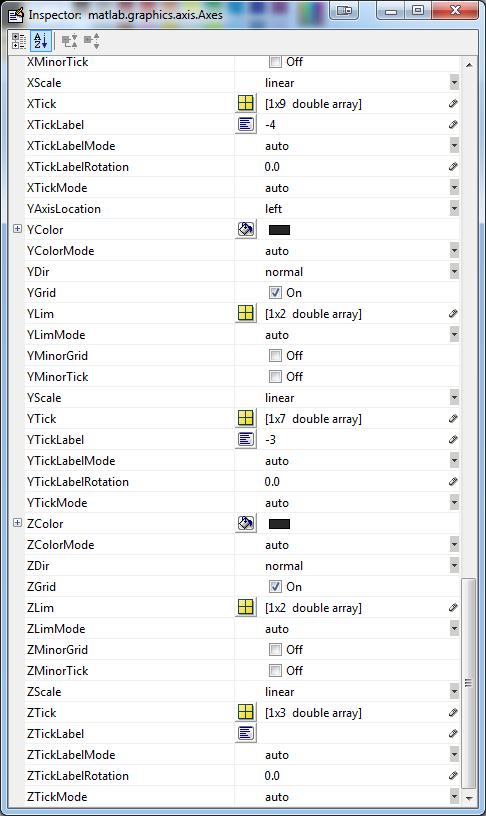Open ZScale dropdown arrow
The width and height of the screenshot is (486, 816).
454,692
